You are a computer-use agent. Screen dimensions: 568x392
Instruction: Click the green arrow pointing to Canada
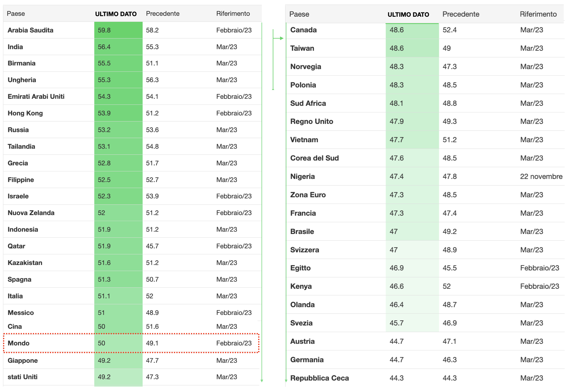point(279,38)
